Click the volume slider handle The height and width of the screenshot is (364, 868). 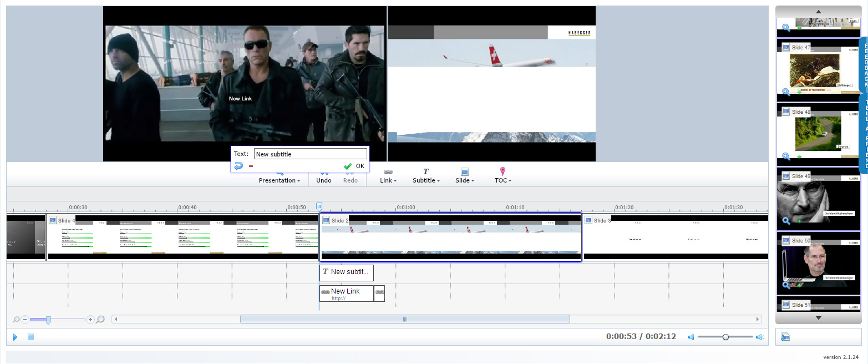click(725, 337)
